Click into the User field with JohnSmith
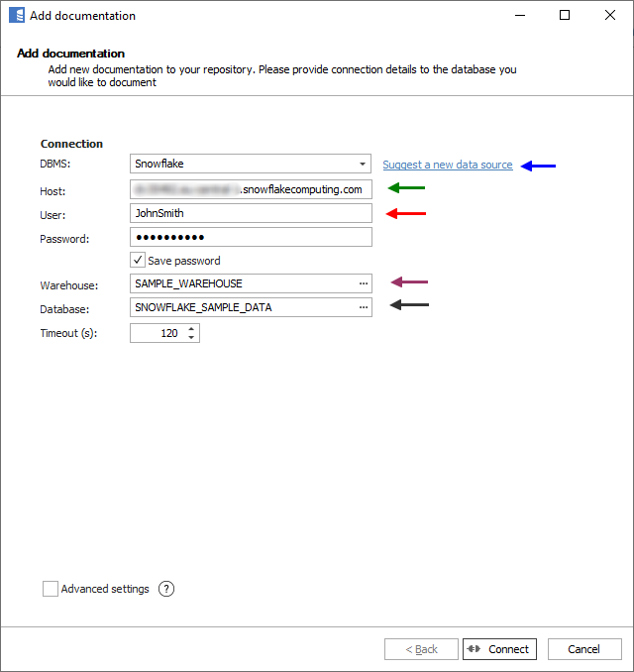 pos(251,213)
